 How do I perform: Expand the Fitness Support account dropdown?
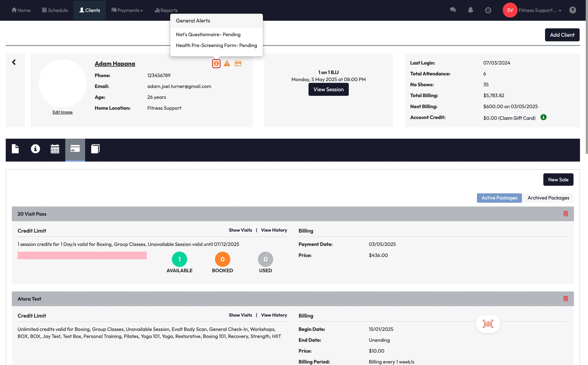coord(540,10)
